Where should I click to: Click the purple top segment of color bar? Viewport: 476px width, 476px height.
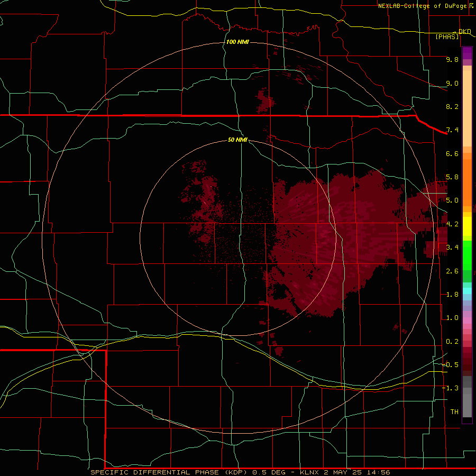467,53
